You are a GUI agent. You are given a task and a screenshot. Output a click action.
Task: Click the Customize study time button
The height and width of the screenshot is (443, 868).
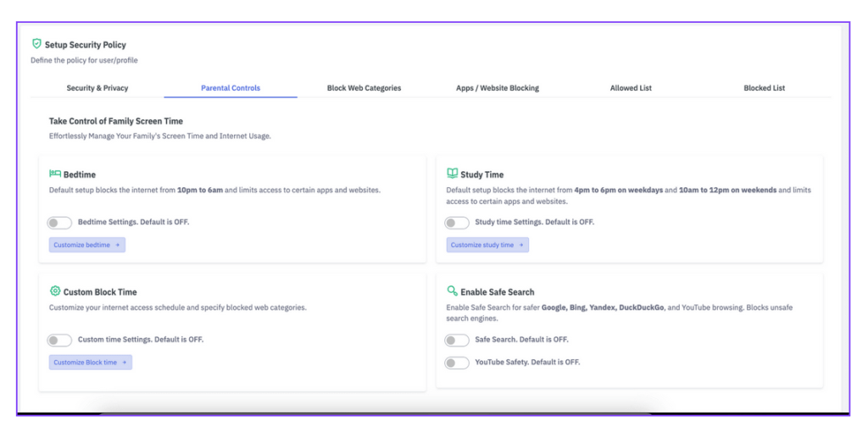pos(487,245)
